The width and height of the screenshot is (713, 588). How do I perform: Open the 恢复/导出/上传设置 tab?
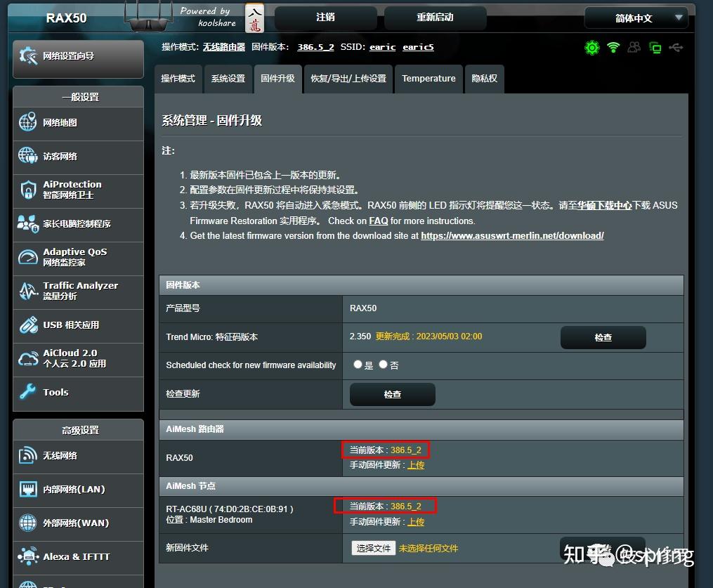(x=348, y=79)
